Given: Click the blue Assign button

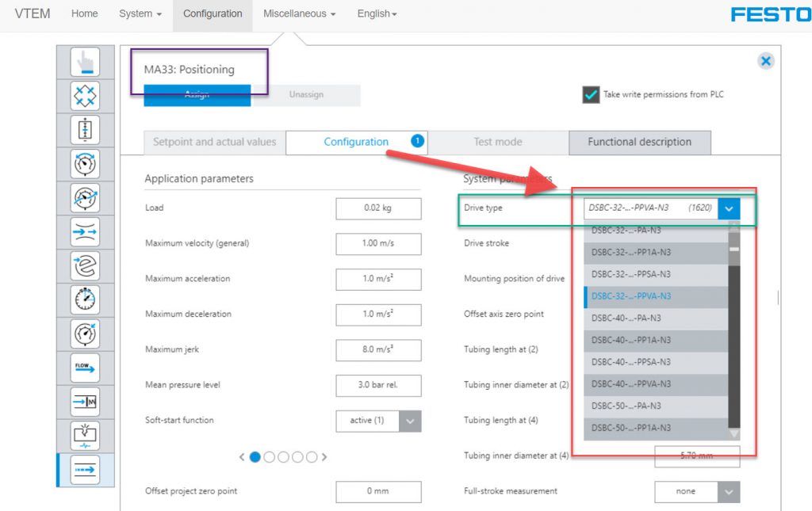Looking at the screenshot, I should [197, 95].
